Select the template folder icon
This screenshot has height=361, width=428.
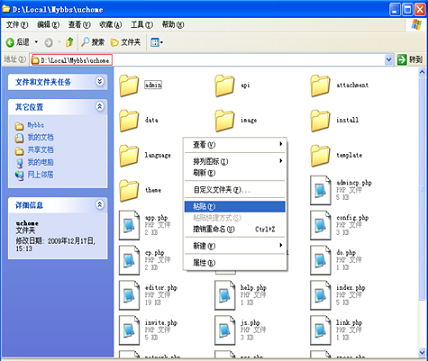320,156
